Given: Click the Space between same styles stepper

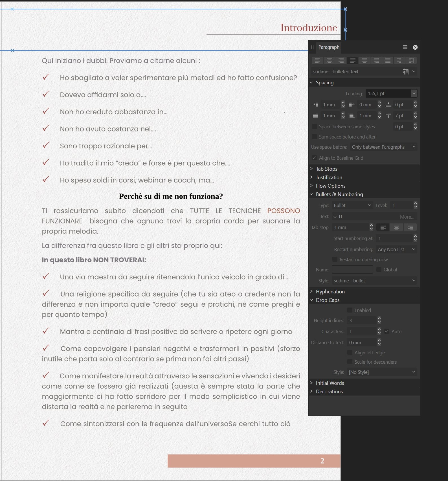Looking at the screenshot, I should 415,126.
